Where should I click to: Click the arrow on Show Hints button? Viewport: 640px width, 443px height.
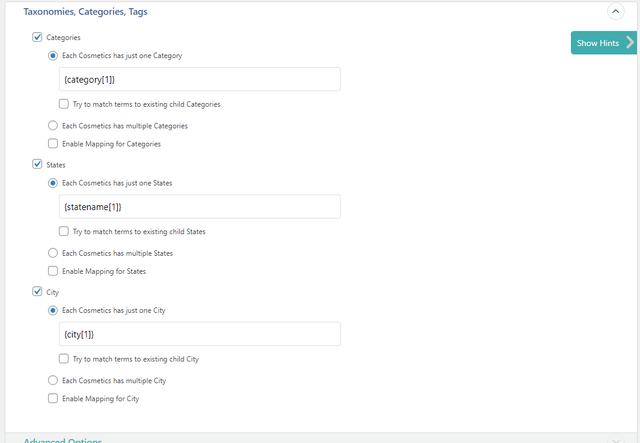(630, 42)
